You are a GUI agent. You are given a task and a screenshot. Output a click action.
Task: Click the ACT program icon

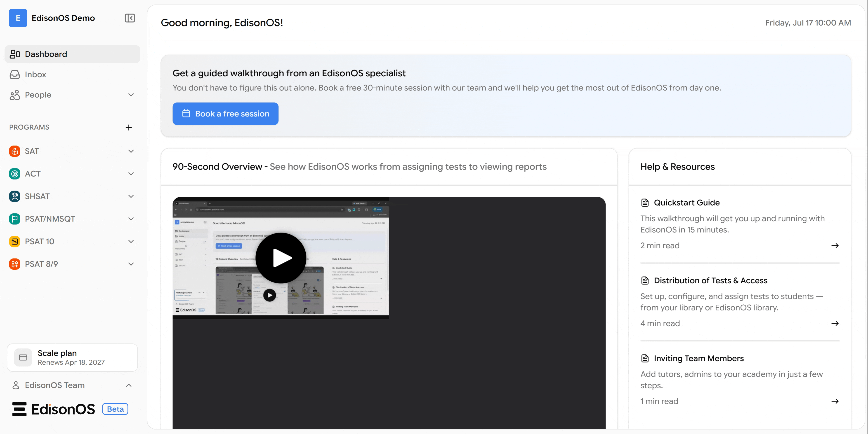[15, 174]
